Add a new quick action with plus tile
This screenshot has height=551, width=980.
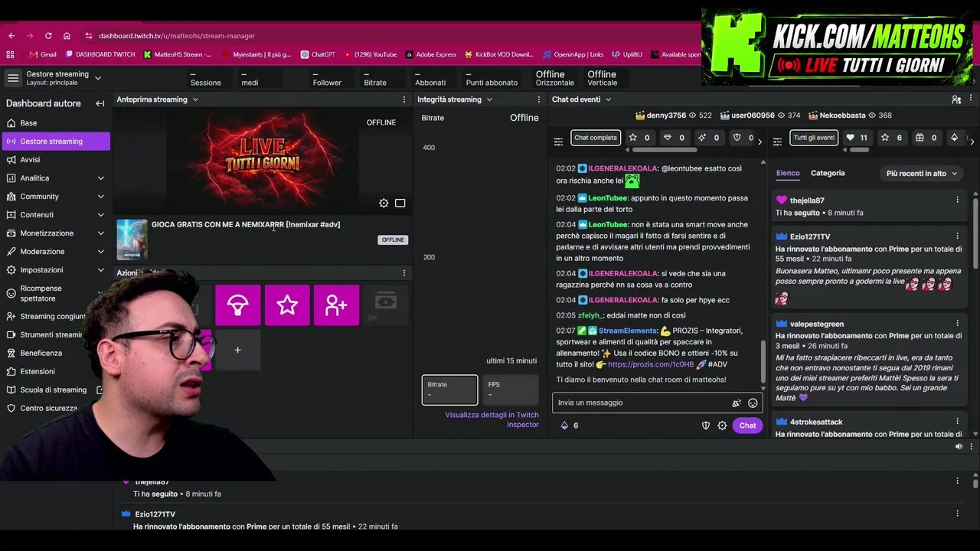(x=237, y=350)
